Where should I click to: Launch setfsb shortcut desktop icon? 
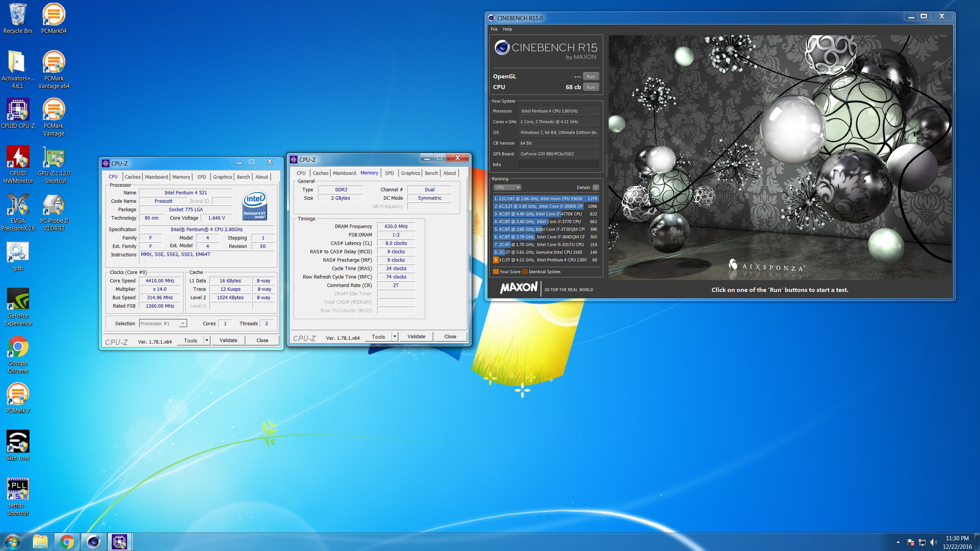click(18, 497)
